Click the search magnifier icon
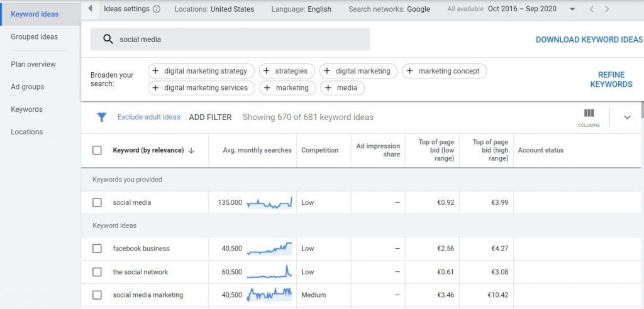Viewport: 644px width, 309px height. (x=108, y=40)
